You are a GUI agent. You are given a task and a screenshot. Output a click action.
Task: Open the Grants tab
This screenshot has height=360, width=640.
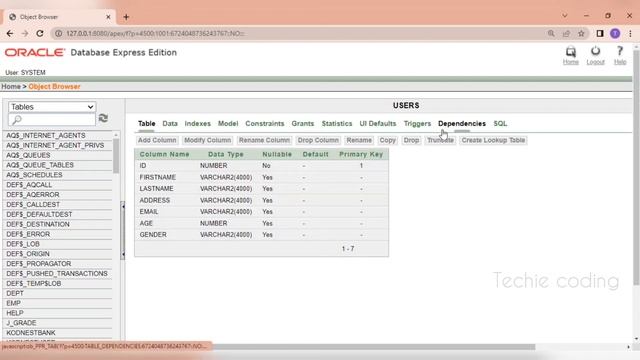point(302,124)
